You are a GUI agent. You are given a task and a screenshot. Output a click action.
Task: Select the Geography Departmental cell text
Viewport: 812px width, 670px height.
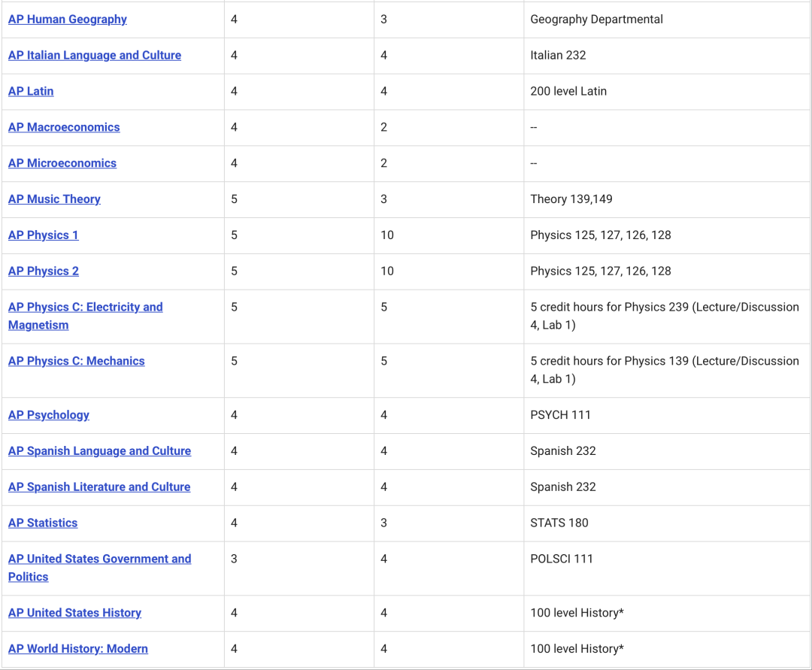[x=596, y=20]
